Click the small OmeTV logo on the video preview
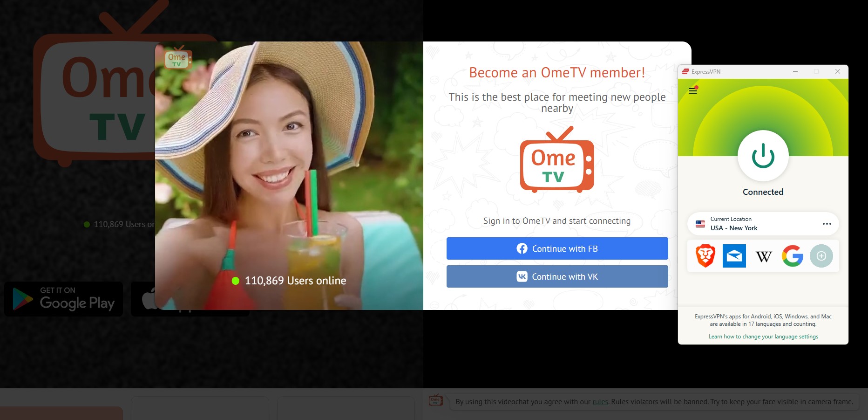 point(177,59)
